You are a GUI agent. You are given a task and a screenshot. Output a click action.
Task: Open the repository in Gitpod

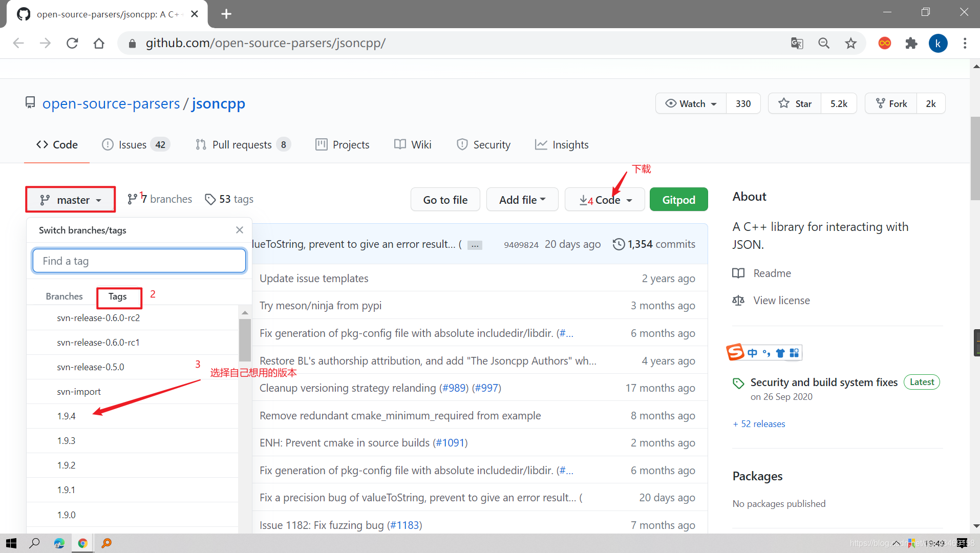point(678,200)
